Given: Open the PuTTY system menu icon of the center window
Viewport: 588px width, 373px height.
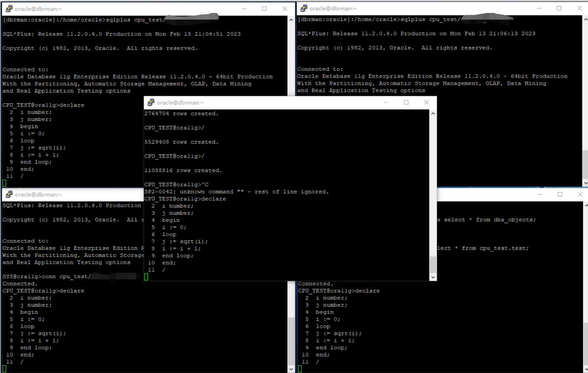Looking at the screenshot, I should (x=151, y=103).
